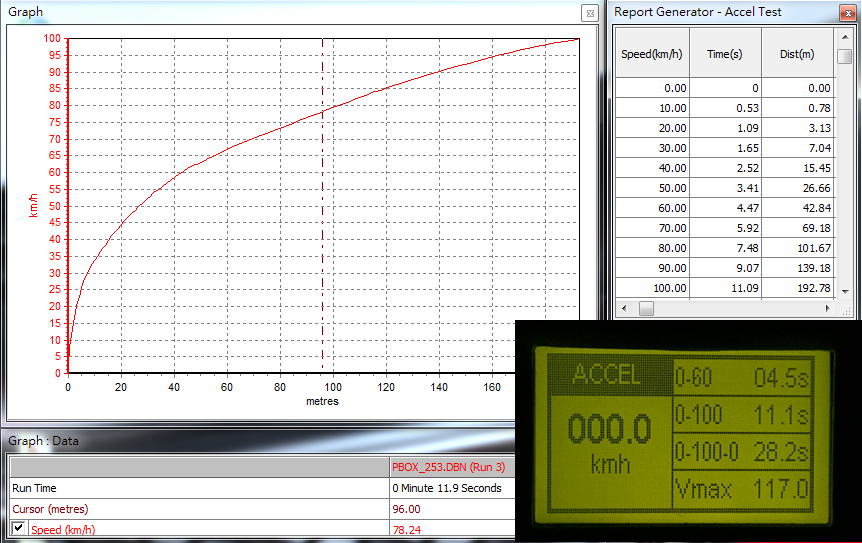Click time cell 0.53
Viewport: 862px width, 543px height.
(x=725, y=108)
